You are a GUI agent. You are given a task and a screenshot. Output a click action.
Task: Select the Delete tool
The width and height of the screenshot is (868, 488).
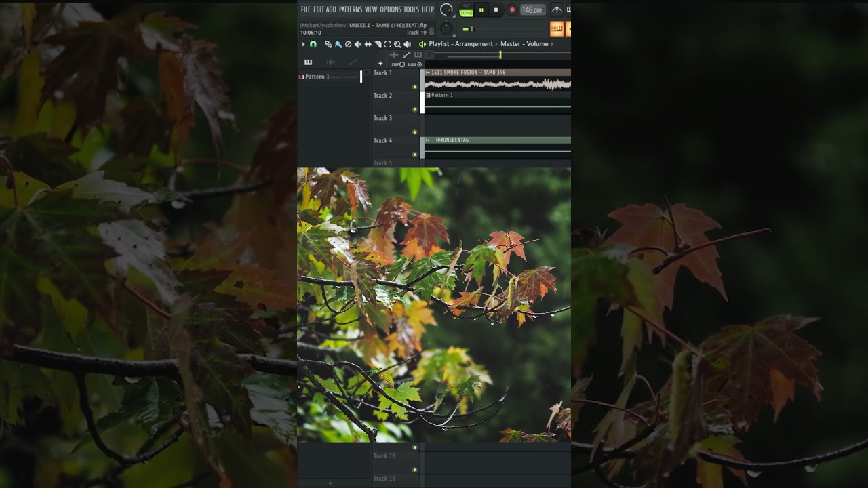click(x=348, y=44)
